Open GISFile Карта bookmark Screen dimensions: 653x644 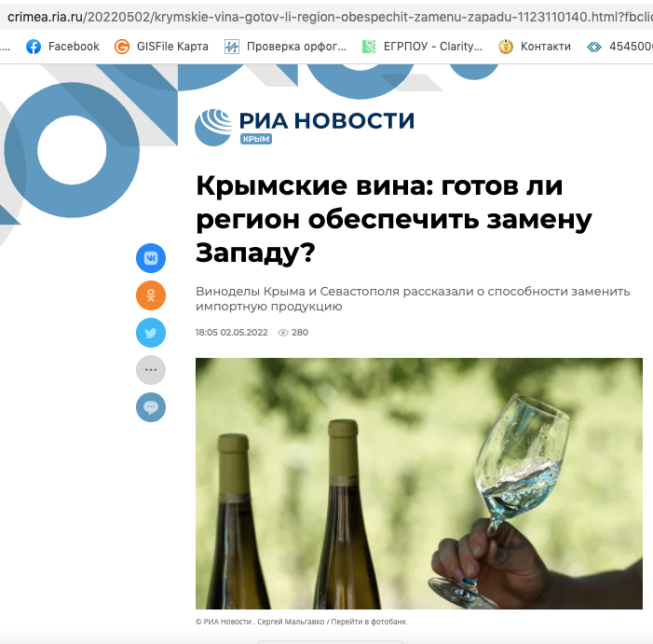coord(161,47)
